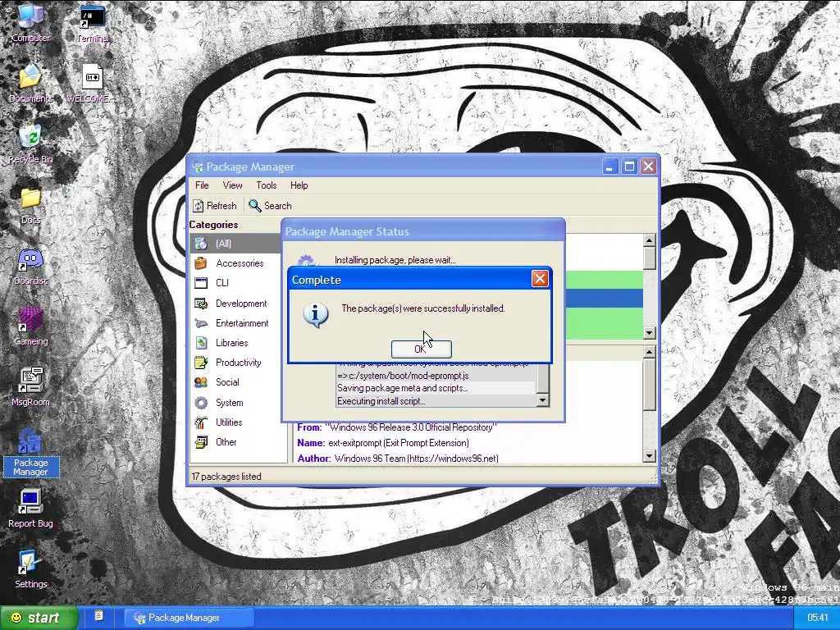Click details pane scrollbar up arrow

tap(650, 352)
